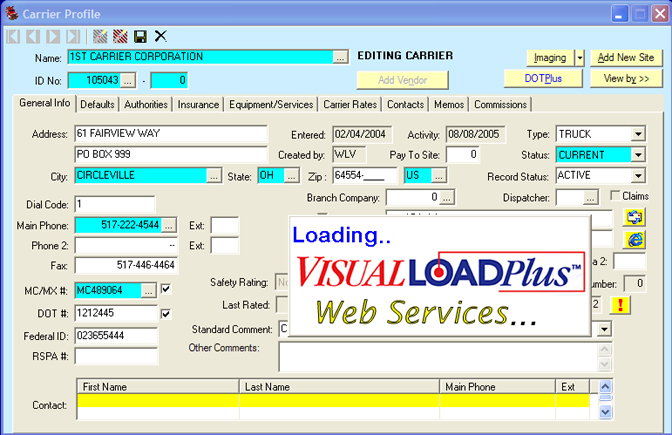This screenshot has height=435, width=672.
Task: Open the Contacts tab
Action: (405, 105)
